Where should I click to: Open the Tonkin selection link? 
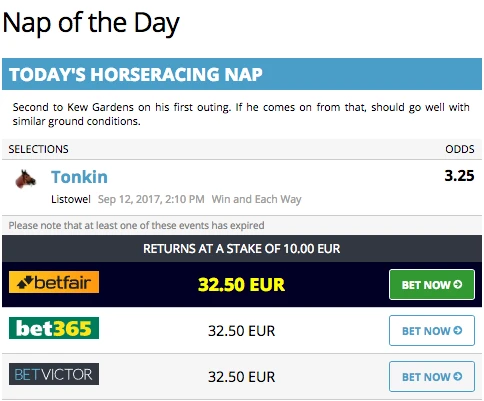point(79,177)
